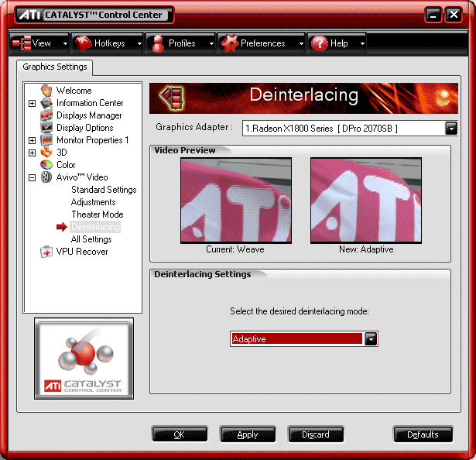Open the Preferences menu
Viewport: 476px width, 460px height.
262,43
